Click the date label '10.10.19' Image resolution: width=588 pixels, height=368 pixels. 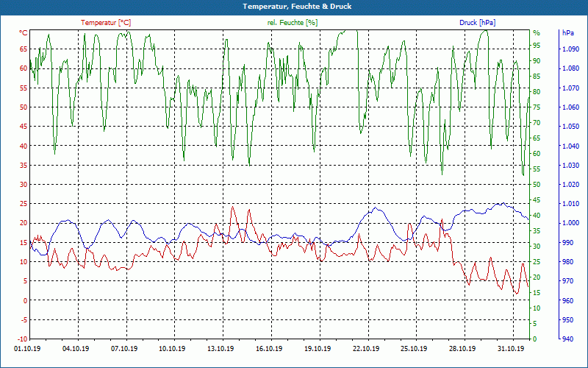tap(172, 348)
